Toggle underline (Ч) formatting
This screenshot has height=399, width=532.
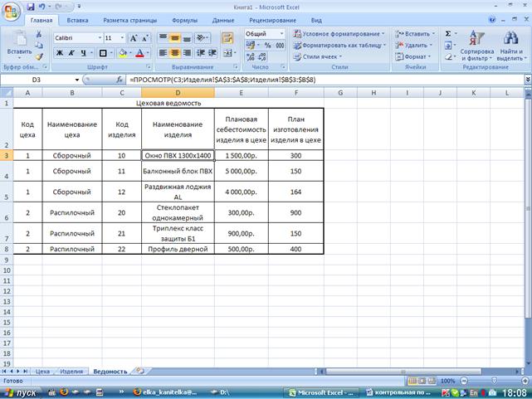point(83,53)
